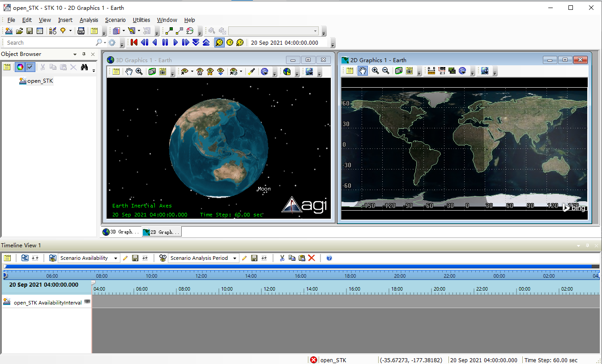Image resolution: width=602 pixels, height=364 pixels.
Task: Open Report Manager icon dropdown arrow
Action: tap(124, 31)
